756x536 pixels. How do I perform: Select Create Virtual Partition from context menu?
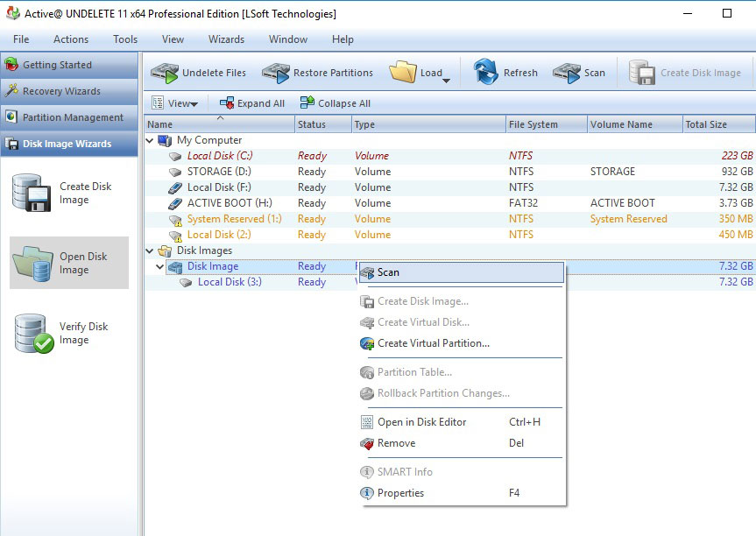coord(433,343)
